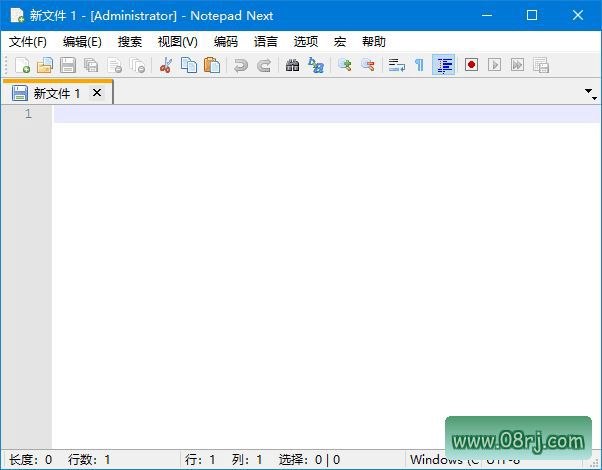Cut selection with the scissors icon

(166, 65)
